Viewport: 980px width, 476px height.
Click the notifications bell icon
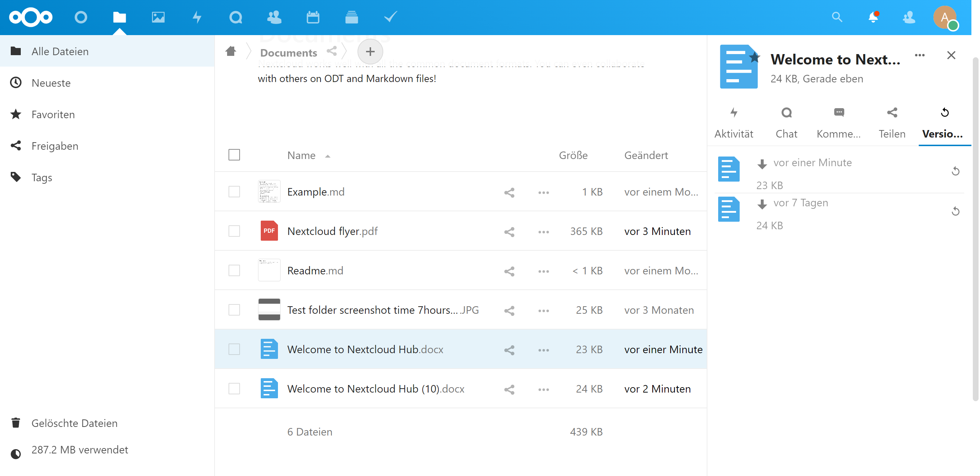(x=873, y=17)
